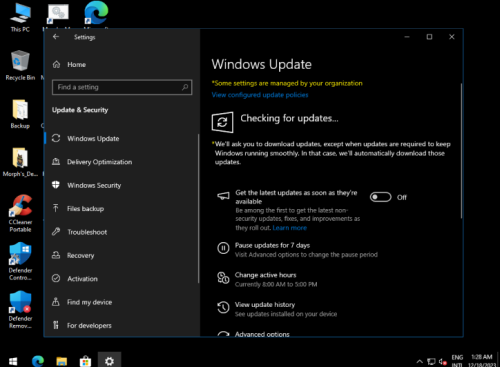
Task: Open Microsoft Edge from the taskbar
Action: click(38, 361)
